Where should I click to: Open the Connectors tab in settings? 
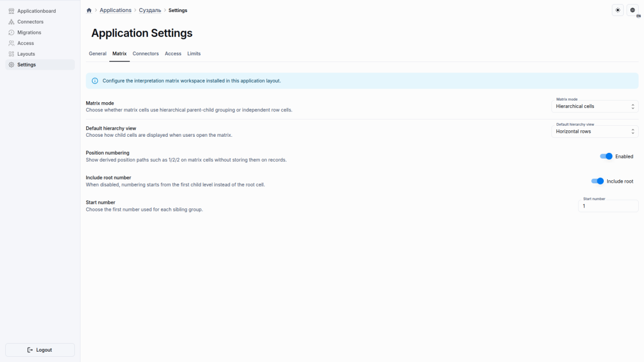145,54
